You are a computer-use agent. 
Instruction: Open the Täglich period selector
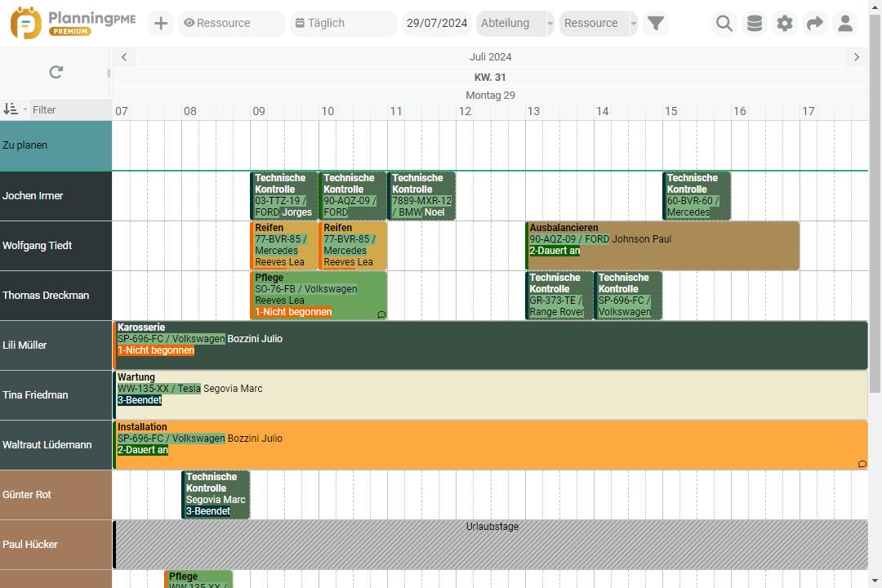click(x=343, y=24)
